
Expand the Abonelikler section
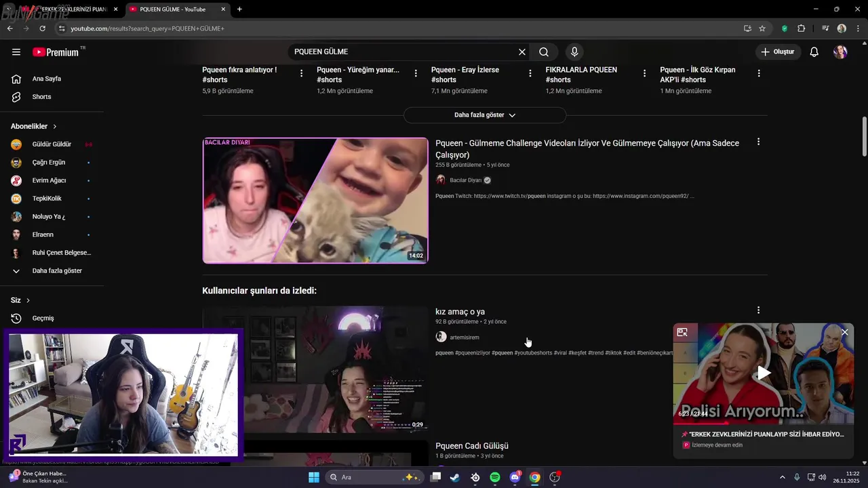(34, 126)
